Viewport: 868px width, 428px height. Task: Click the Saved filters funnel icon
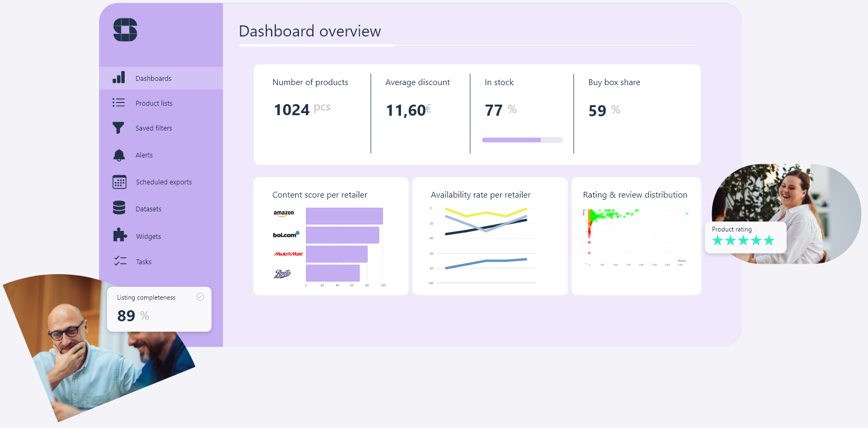118,128
